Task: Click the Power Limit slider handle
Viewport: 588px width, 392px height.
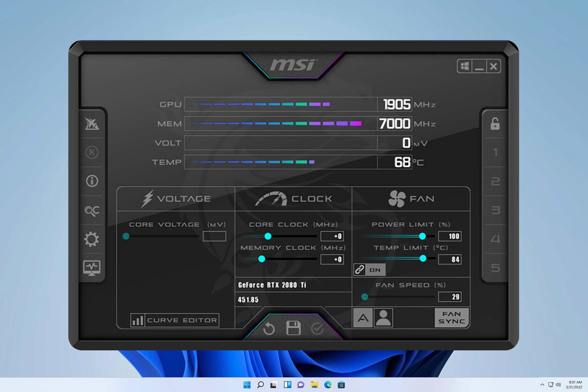Action: click(x=422, y=236)
